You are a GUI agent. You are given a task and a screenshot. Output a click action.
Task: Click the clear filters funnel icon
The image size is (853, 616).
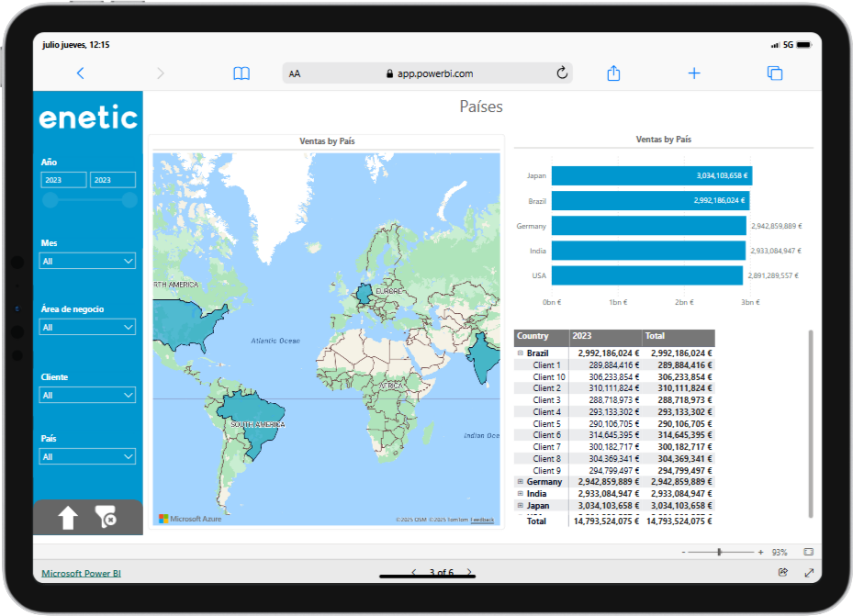point(106,517)
